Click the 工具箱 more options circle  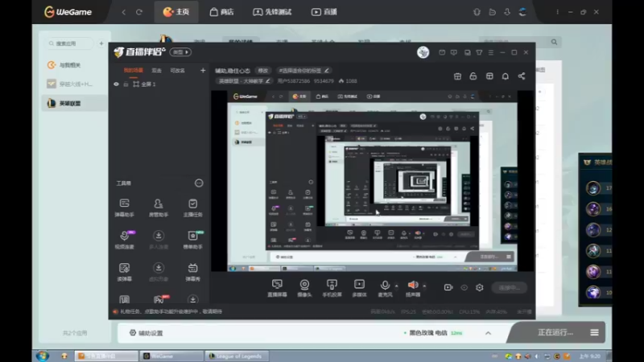199,183
